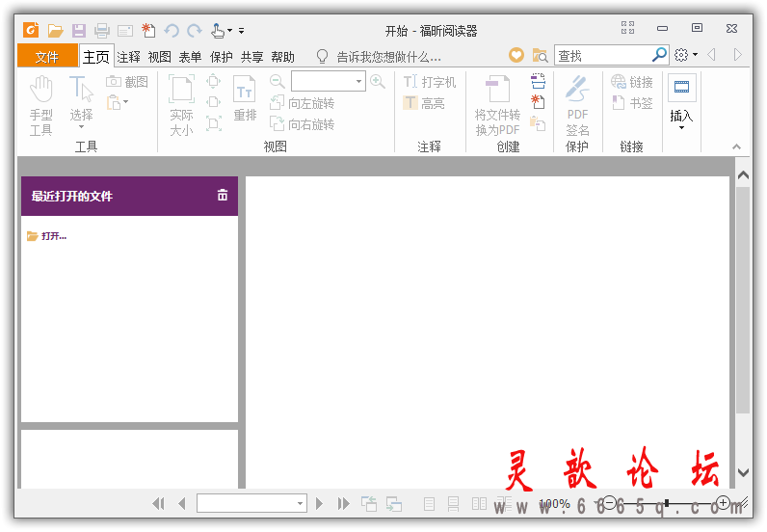Click the previous view icon in the status bar
Image resolution: width=767 pixels, height=532 pixels.
point(369,503)
